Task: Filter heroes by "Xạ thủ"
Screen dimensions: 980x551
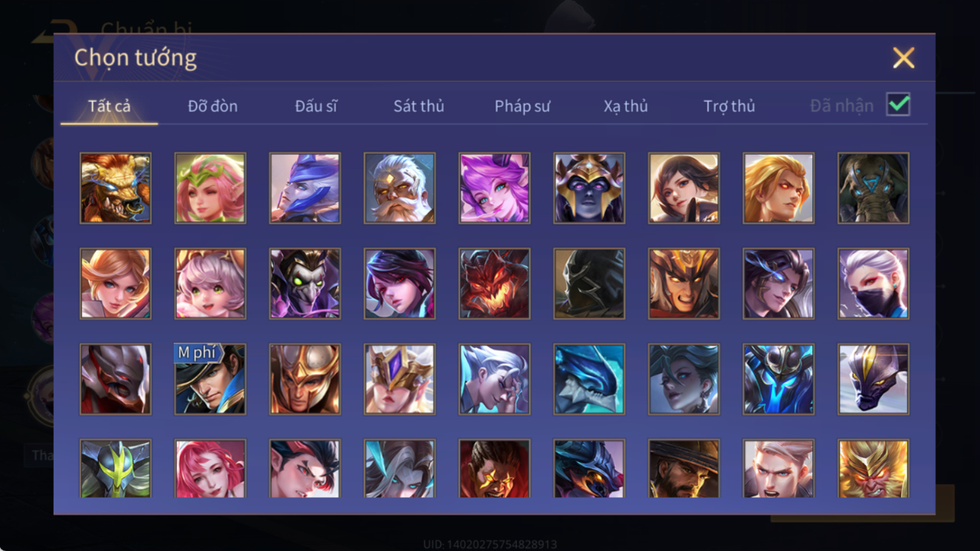Action: tap(625, 106)
